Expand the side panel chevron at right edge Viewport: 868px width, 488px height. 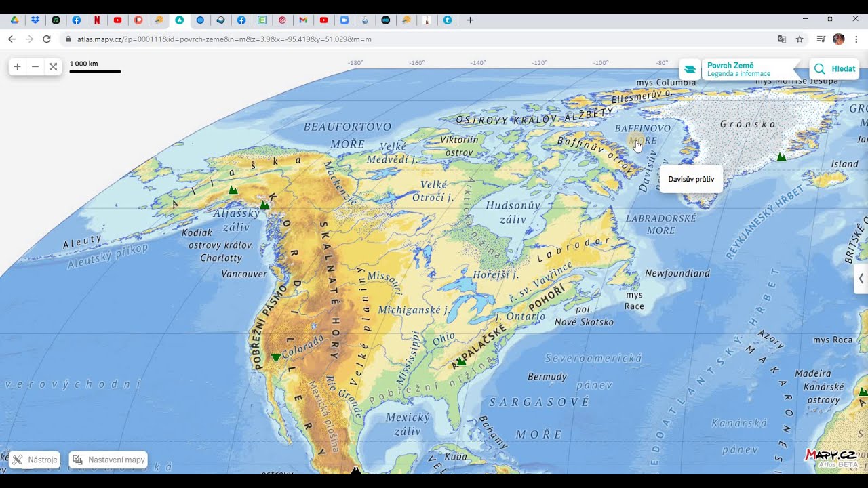click(861, 278)
